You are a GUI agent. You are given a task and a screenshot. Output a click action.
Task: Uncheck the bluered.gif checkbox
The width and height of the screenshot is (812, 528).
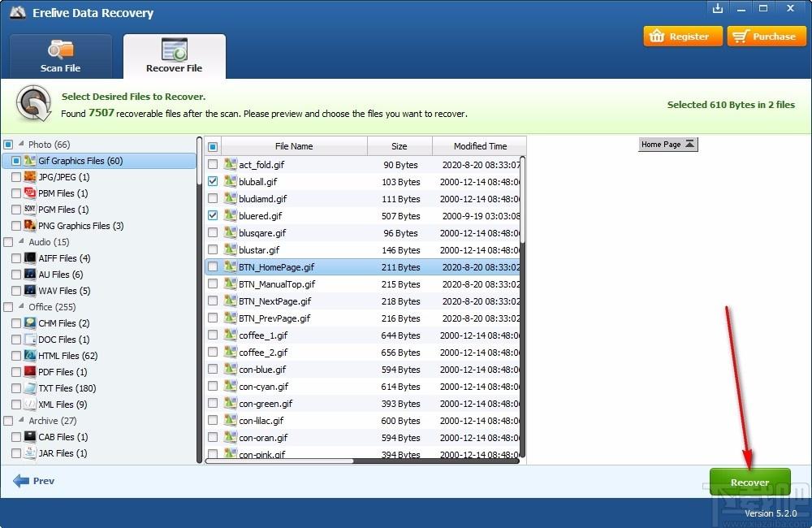click(213, 215)
